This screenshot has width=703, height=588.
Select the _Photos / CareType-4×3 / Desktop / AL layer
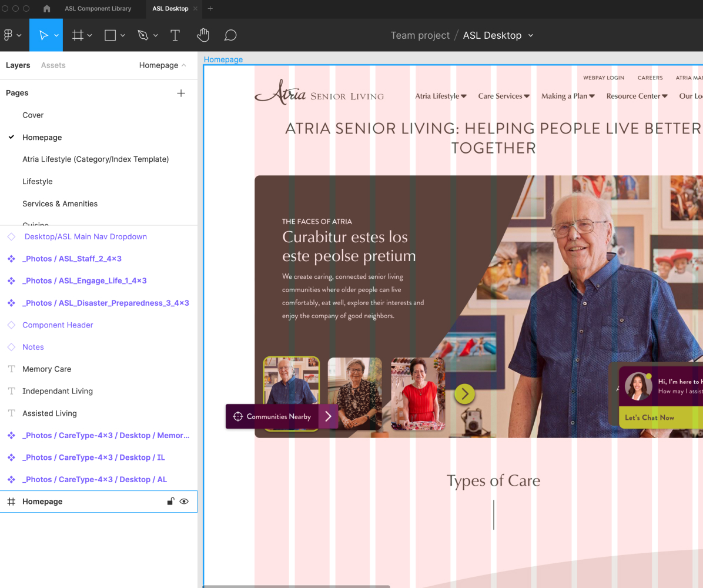point(95,479)
